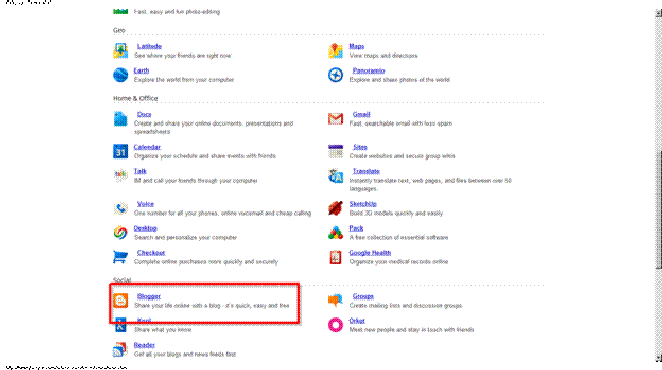Click the scrollbar down arrow
This screenshot has height=370, width=662.
coord(658,359)
